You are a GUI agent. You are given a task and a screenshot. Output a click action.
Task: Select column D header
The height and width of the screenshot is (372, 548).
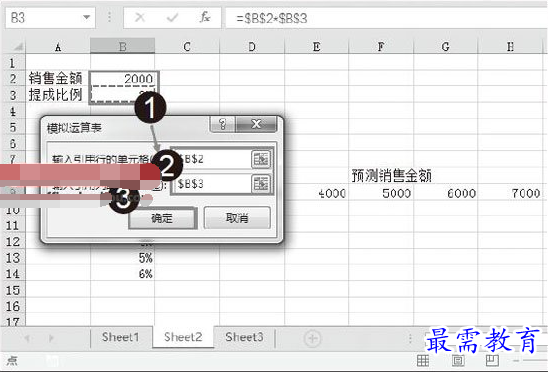click(252, 46)
